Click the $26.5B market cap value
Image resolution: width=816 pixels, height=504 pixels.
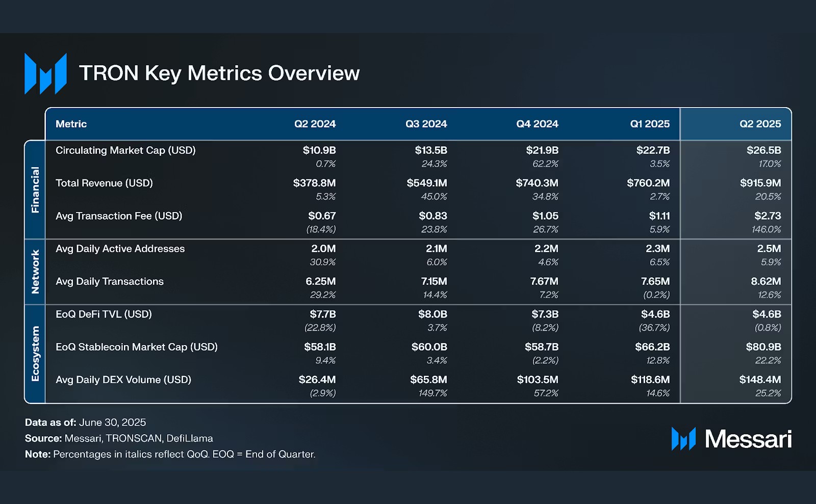pos(763,150)
